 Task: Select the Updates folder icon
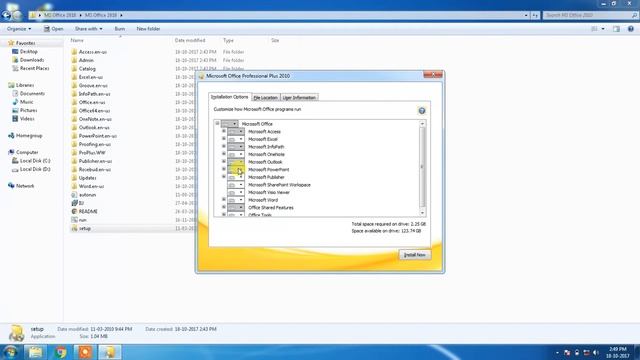[x=74, y=178]
